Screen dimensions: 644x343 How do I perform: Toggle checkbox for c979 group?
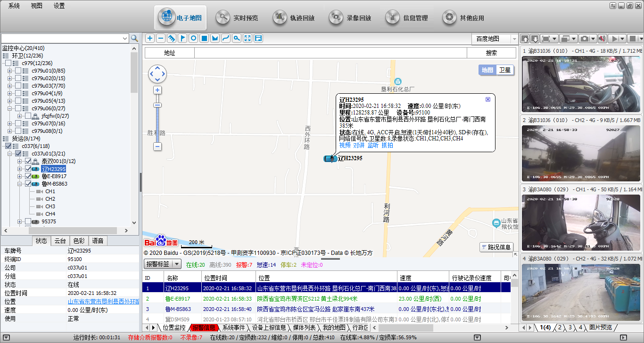pyautogui.click(x=8, y=63)
